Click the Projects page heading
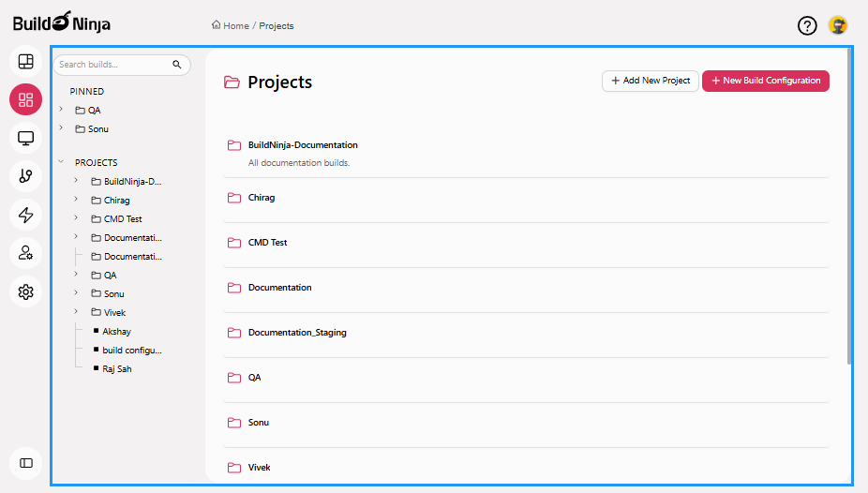 click(x=279, y=82)
